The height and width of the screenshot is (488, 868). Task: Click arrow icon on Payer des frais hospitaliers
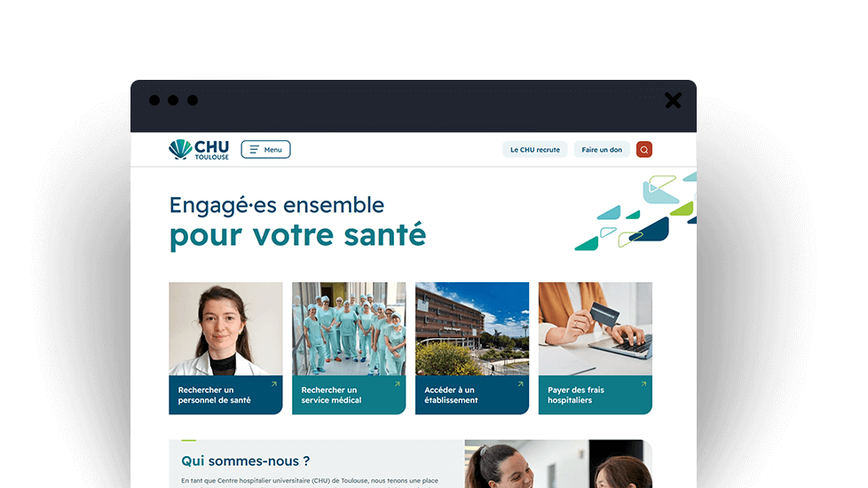(643, 384)
